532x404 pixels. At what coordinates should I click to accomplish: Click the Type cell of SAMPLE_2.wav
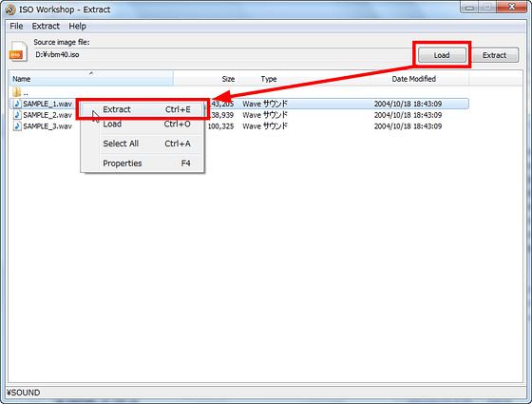click(x=265, y=115)
